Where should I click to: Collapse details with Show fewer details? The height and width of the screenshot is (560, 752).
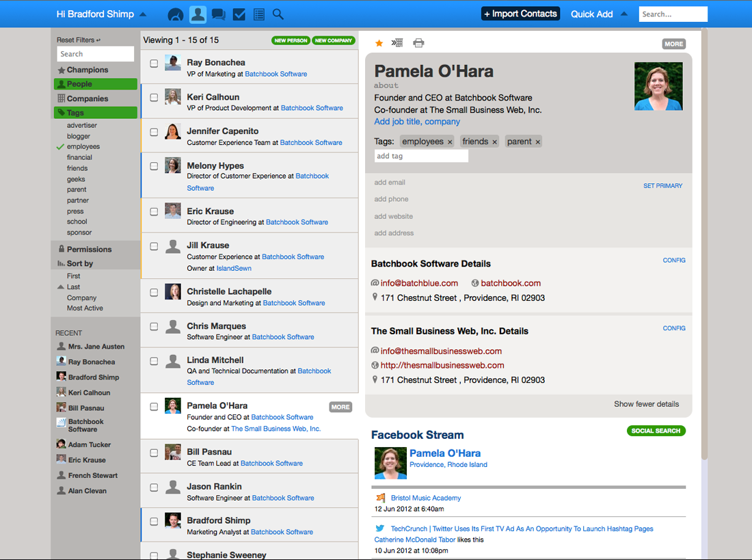coord(646,404)
